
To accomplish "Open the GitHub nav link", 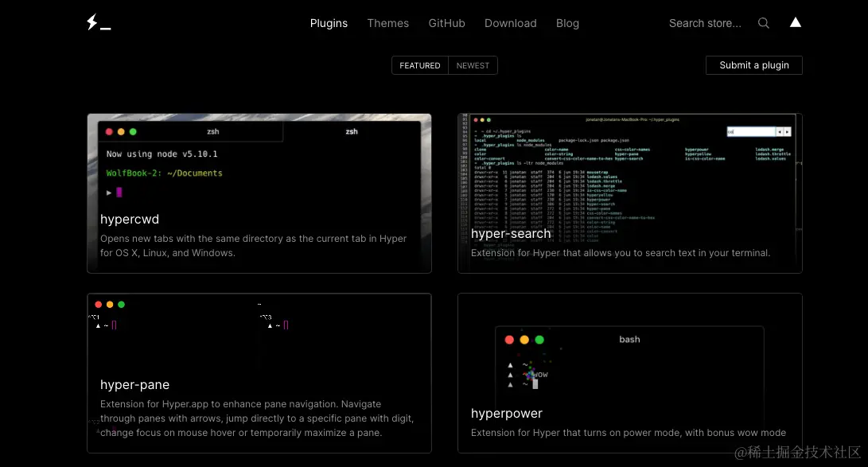I will (447, 23).
